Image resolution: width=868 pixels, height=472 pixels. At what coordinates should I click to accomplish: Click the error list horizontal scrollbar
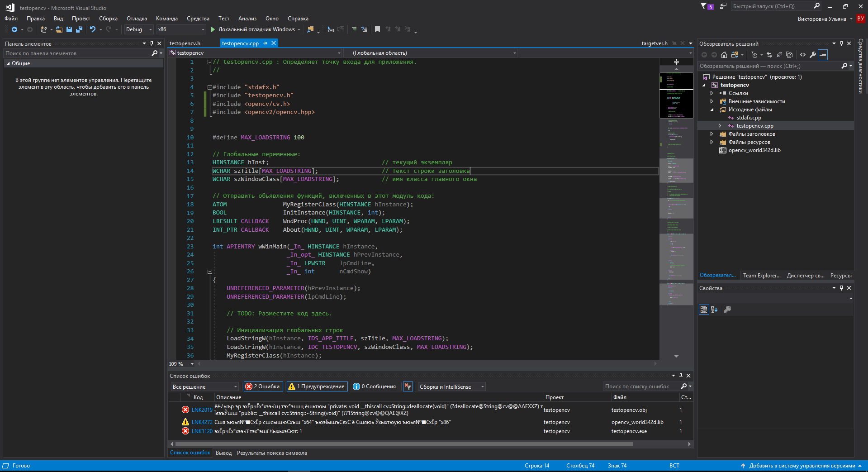pyautogui.click(x=404, y=444)
